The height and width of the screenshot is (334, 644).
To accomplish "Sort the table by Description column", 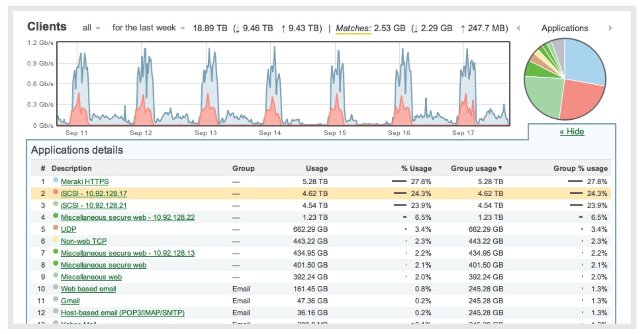I will click(x=71, y=168).
